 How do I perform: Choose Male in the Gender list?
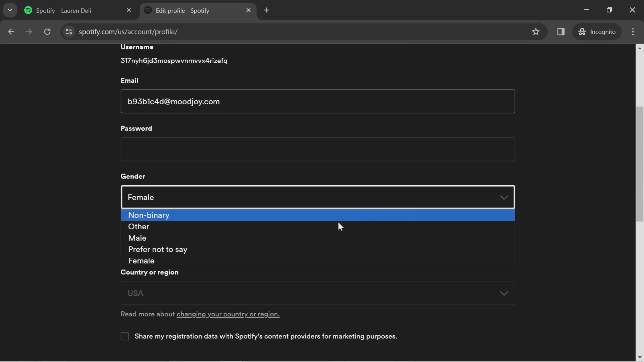(318, 238)
